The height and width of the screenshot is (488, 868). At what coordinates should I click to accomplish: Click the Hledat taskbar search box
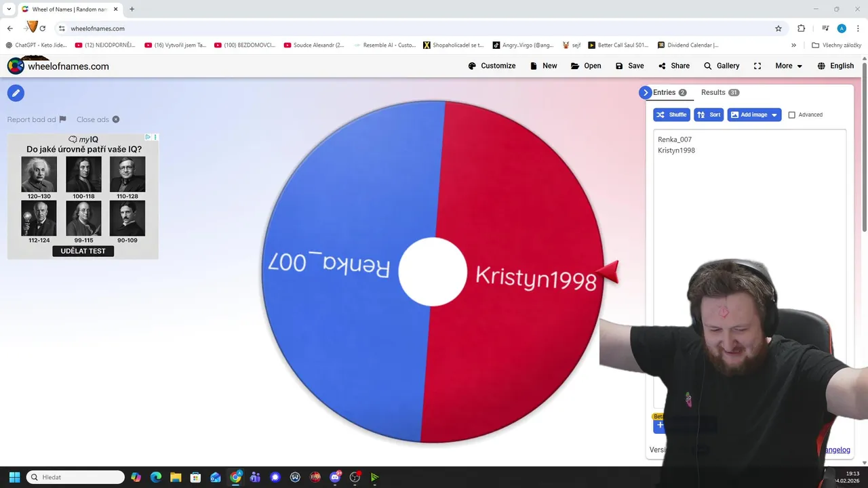[75, 477]
